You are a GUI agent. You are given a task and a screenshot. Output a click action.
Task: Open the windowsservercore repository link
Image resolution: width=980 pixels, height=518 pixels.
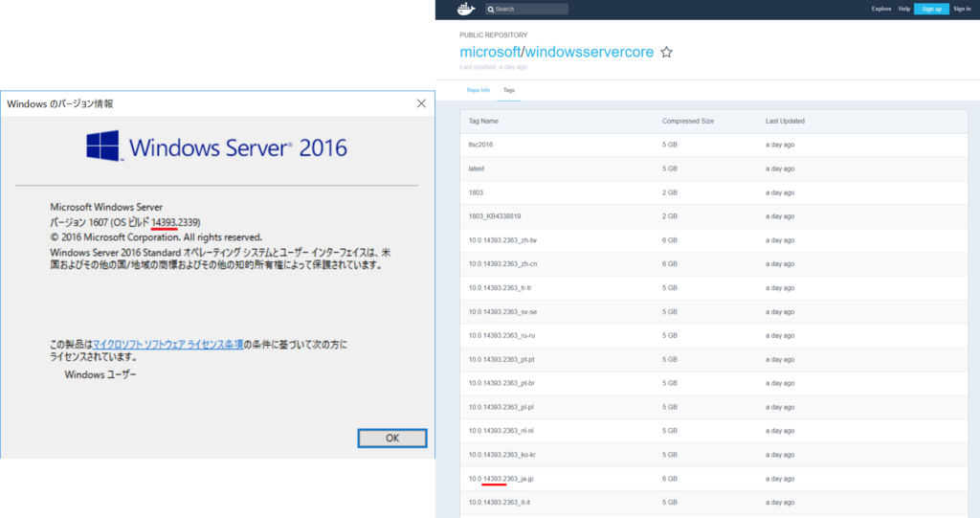click(x=590, y=52)
